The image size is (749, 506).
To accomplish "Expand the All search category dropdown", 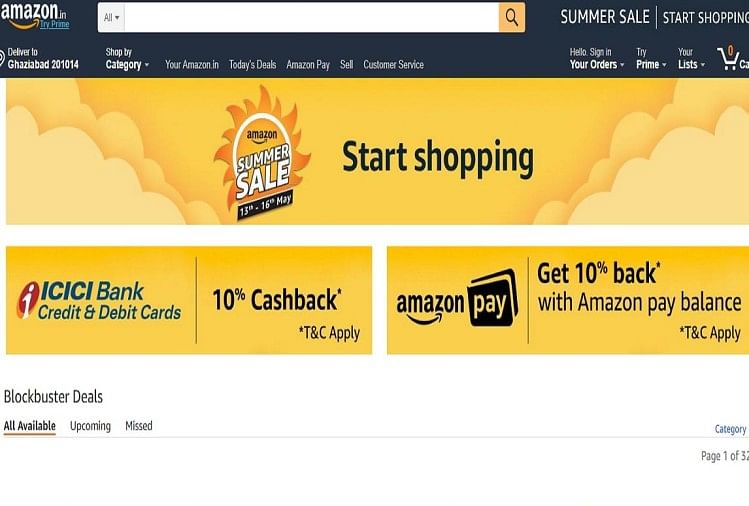I will click(x=111, y=18).
